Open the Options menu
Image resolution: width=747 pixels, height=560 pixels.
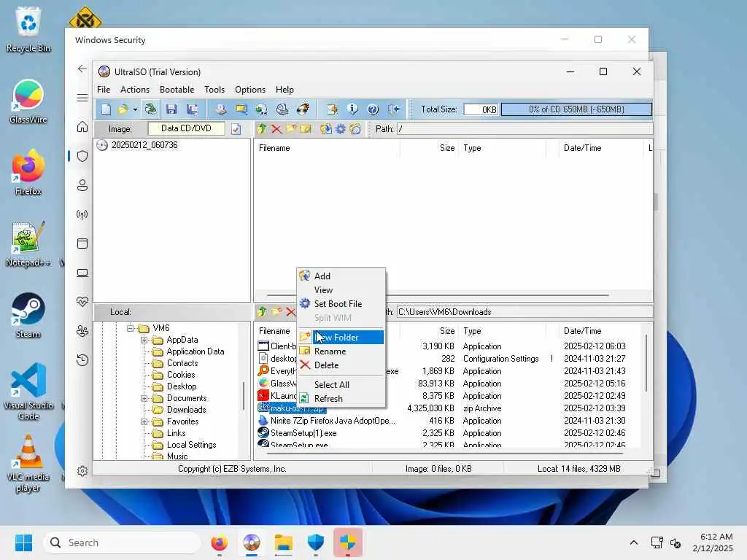tap(250, 90)
